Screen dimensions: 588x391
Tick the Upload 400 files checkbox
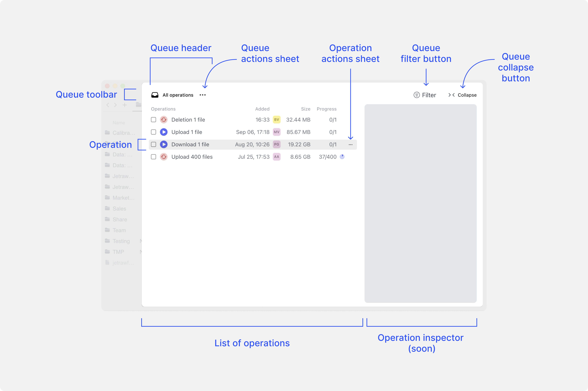153,157
